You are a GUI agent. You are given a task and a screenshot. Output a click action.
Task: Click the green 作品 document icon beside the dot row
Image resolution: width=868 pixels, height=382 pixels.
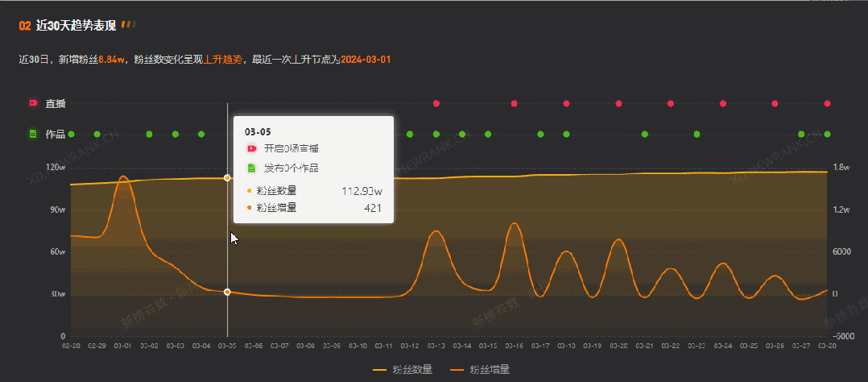click(x=33, y=134)
